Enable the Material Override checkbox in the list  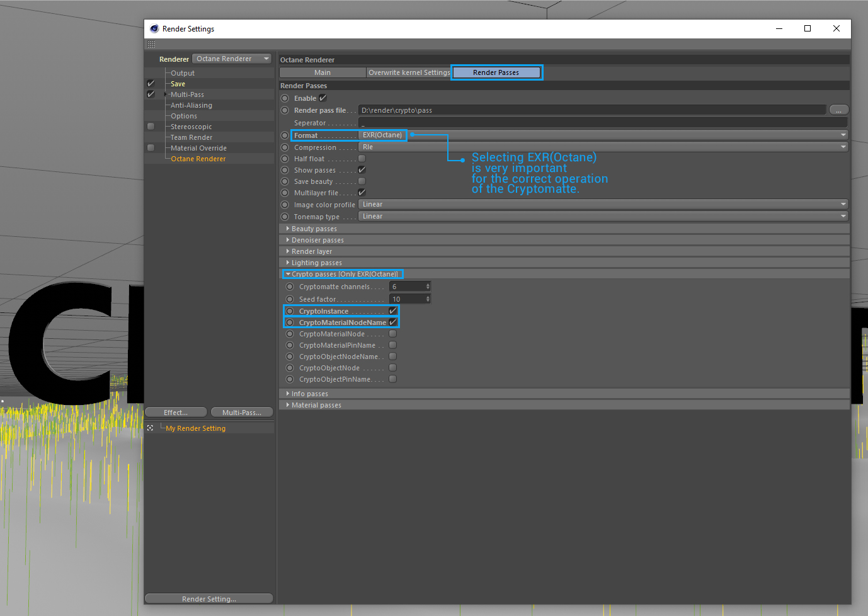click(x=151, y=147)
